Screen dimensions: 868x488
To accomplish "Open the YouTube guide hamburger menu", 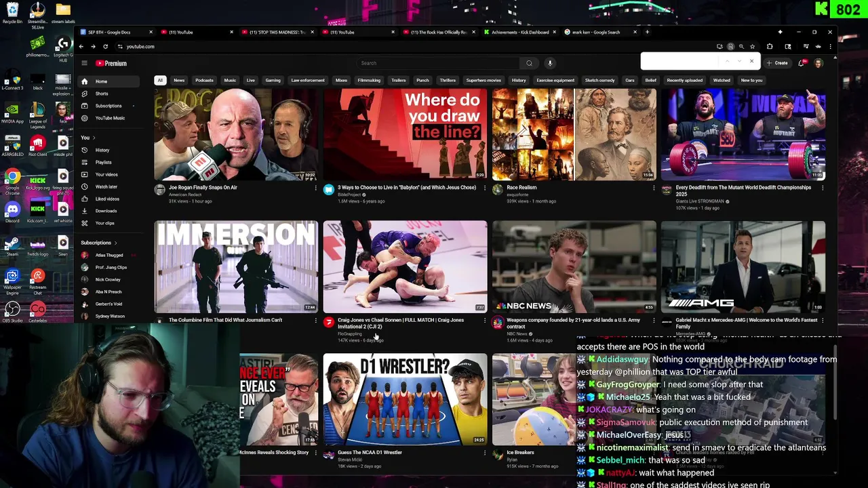I will tap(84, 63).
